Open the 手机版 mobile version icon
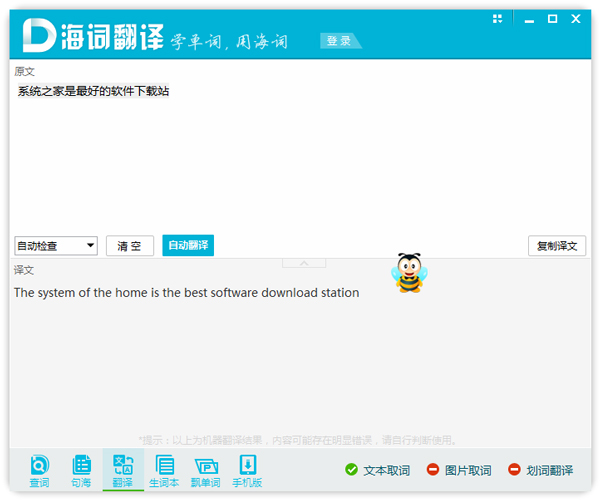600x500 pixels. pyautogui.click(x=247, y=469)
